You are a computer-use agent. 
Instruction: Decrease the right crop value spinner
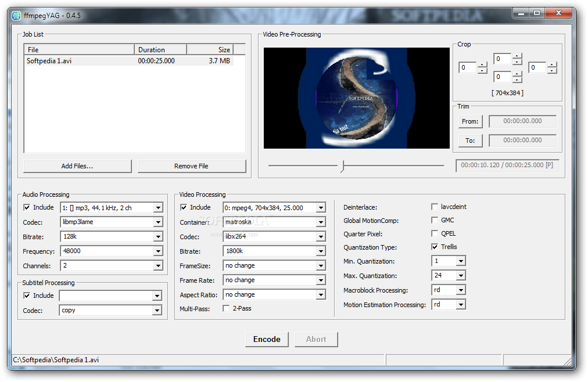point(552,71)
